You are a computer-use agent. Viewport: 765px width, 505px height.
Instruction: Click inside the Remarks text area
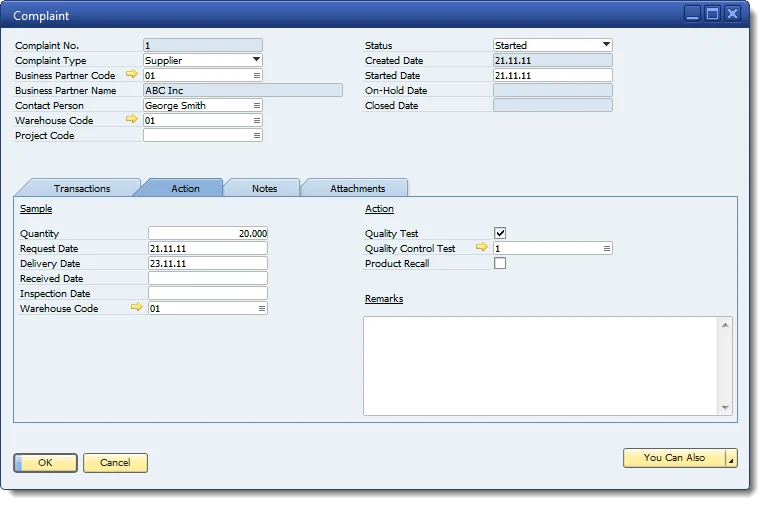541,366
